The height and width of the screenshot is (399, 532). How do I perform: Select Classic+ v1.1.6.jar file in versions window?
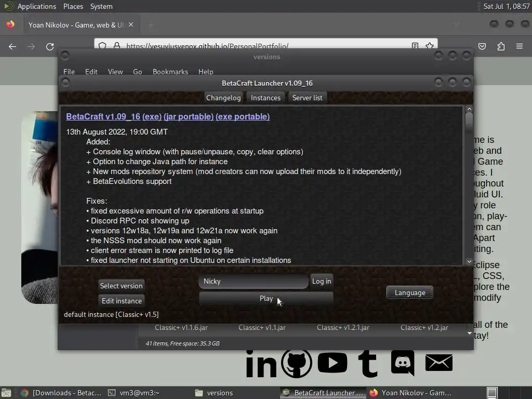181,327
